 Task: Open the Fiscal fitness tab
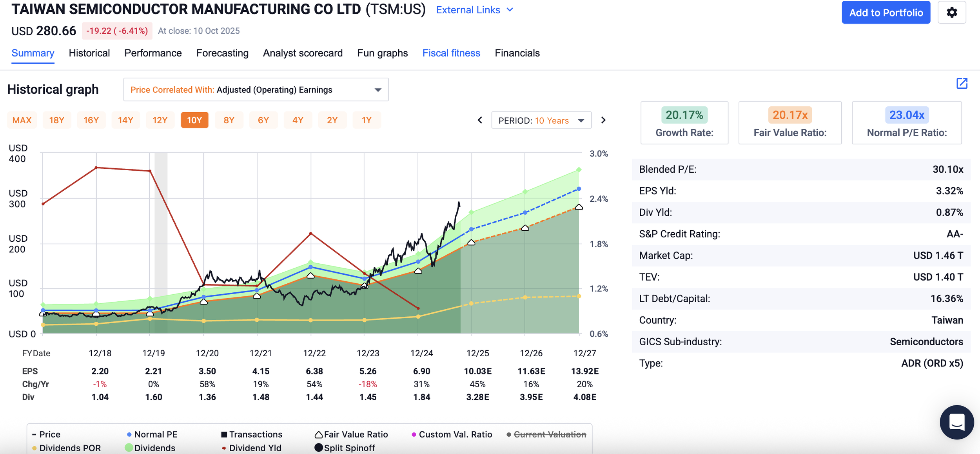tap(451, 53)
